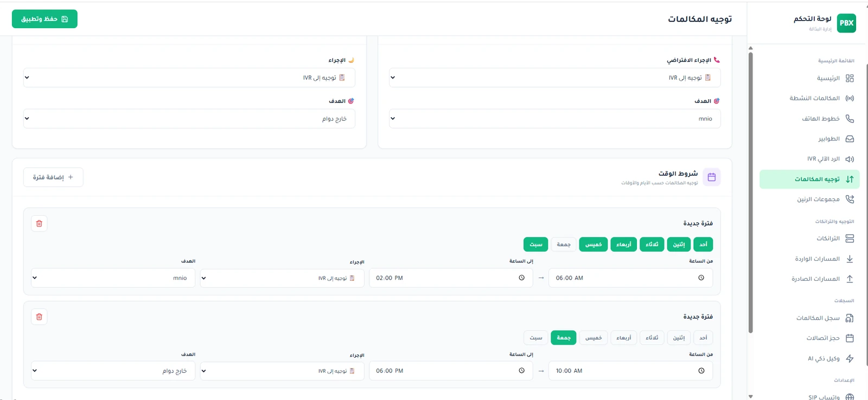Click the الطوابير inbox icon in sidebar
The image size is (868, 400).
(x=850, y=139)
